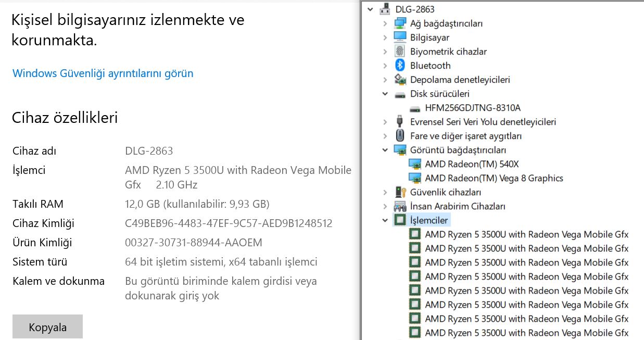Viewport: 644px width, 340px height.
Task: Click the Biyometrik cihazlar fingerprint icon
Action: click(400, 51)
